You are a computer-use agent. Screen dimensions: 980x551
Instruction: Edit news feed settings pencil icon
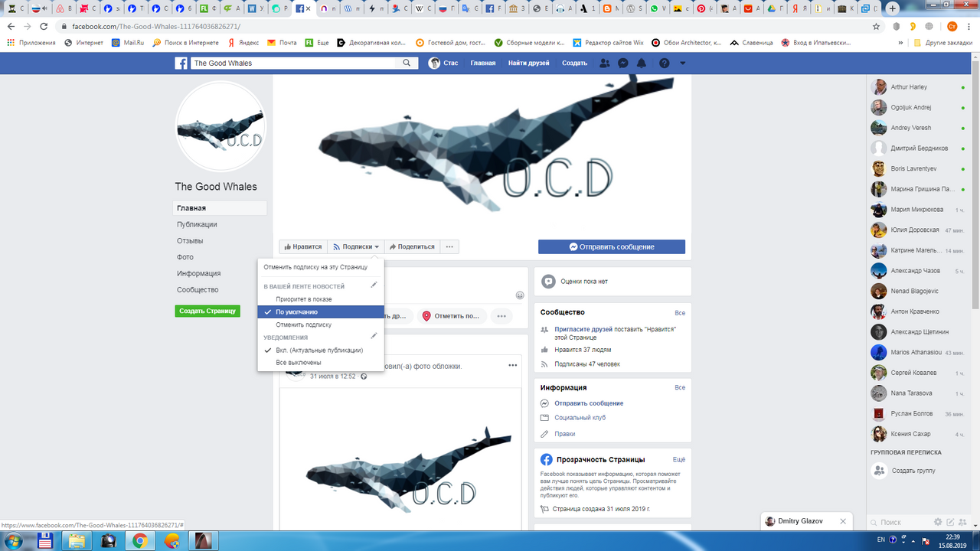[x=374, y=285]
